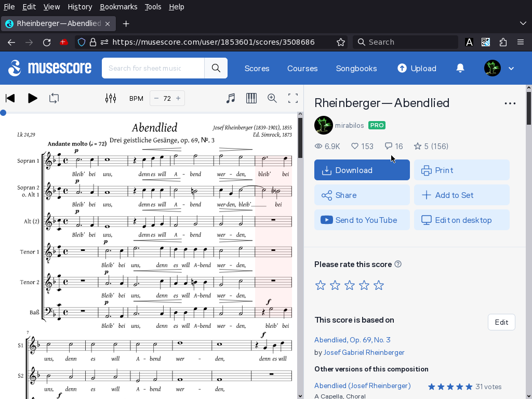Click the views eye icon
Viewport: 532px width, 399px height.
click(x=318, y=146)
